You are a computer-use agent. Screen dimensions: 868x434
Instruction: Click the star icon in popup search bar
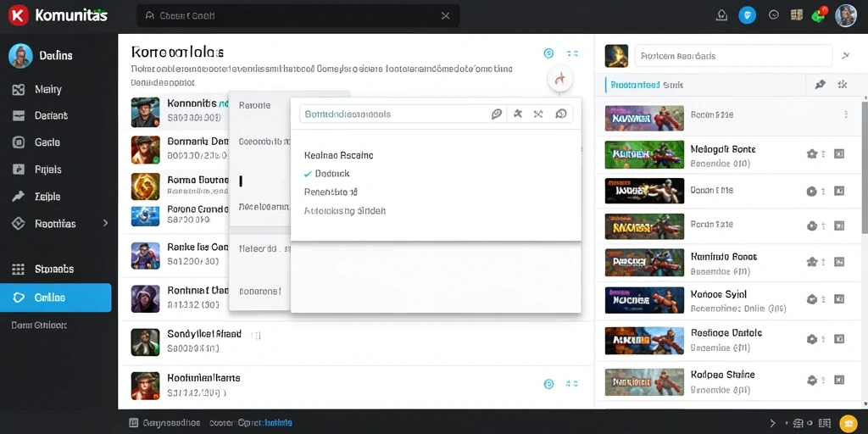pyautogui.click(x=518, y=114)
